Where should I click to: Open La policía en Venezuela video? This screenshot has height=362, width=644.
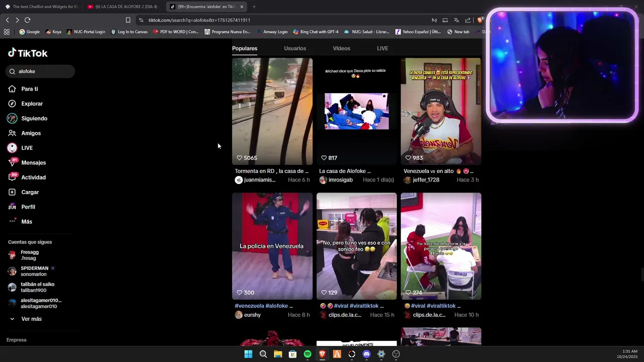272,246
